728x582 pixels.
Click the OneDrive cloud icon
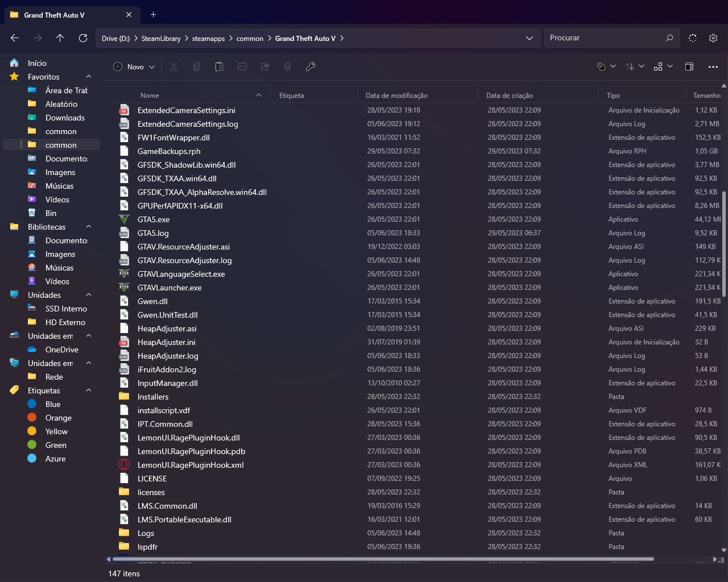tap(32, 350)
